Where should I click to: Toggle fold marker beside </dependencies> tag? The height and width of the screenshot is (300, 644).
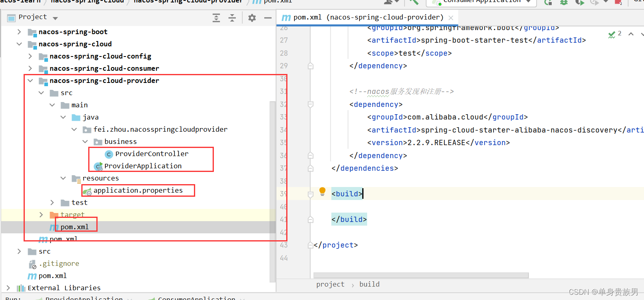coord(311,168)
